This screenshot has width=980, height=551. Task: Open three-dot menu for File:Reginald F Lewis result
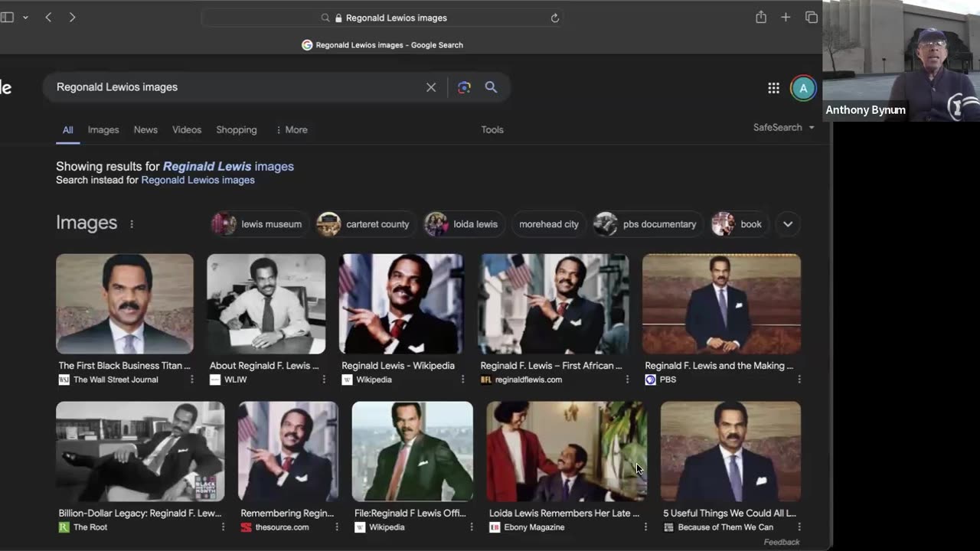(472, 527)
